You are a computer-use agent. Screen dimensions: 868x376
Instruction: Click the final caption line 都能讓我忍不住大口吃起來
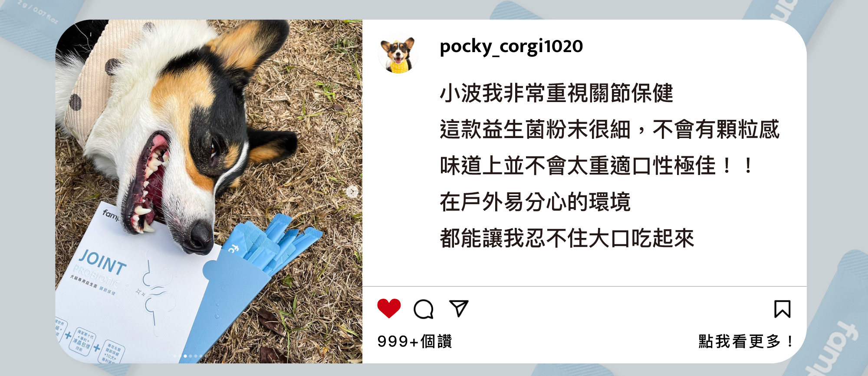point(567,238)
